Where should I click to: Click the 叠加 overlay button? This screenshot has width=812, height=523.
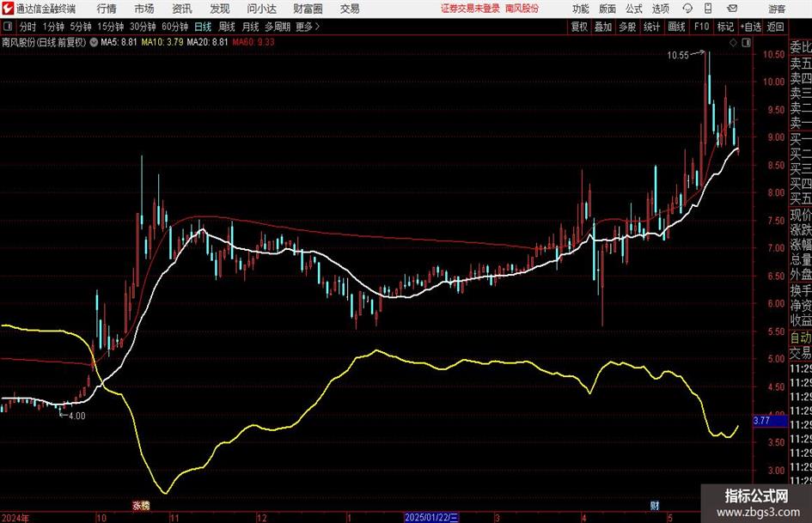pos(603,27)
